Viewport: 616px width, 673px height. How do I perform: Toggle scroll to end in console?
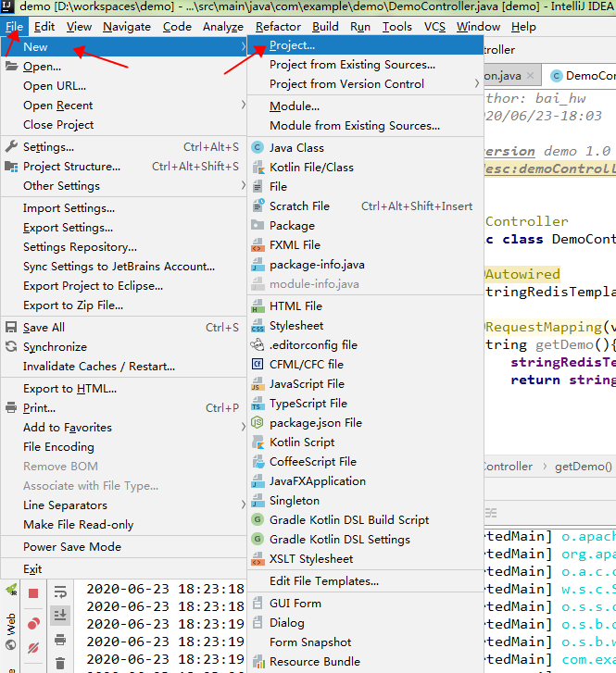(x=60, y=616)
